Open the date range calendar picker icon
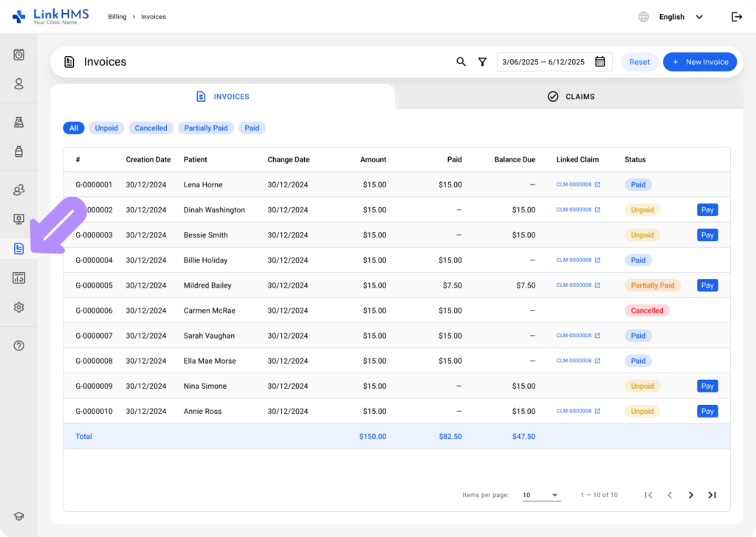 [x=599, y=62]
